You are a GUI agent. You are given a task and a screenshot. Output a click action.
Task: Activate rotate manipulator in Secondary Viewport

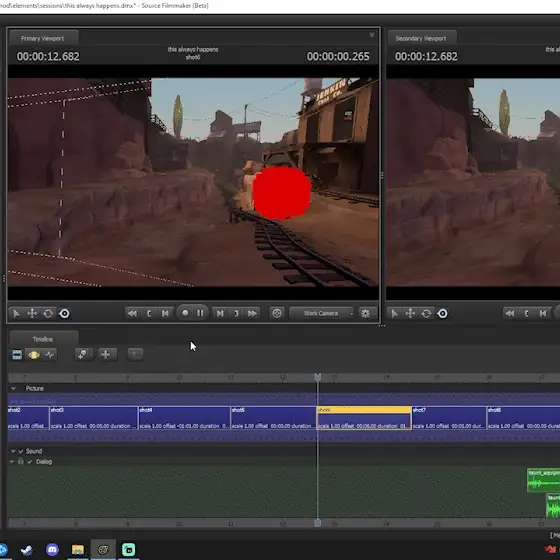click(x=426, y=314)
